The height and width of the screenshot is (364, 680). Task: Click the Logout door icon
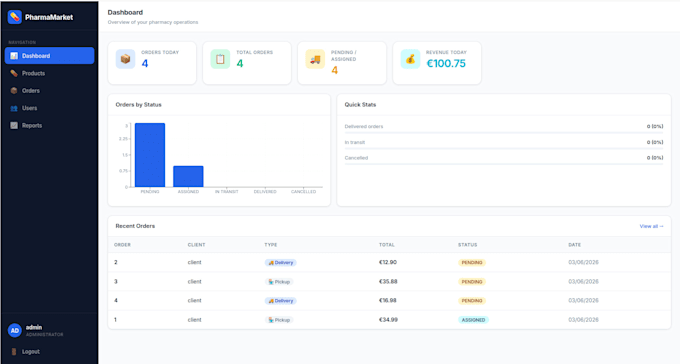tap(14, 351)
